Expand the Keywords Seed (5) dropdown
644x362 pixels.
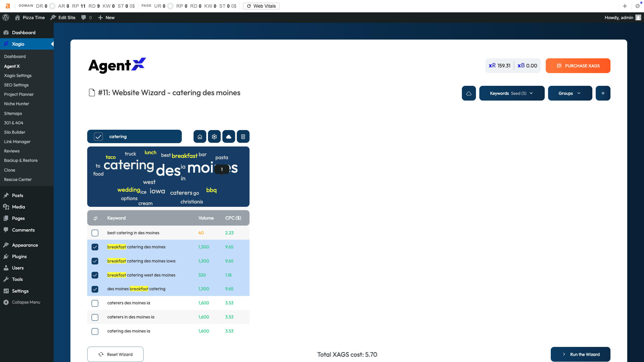click(x=512, y=93)
